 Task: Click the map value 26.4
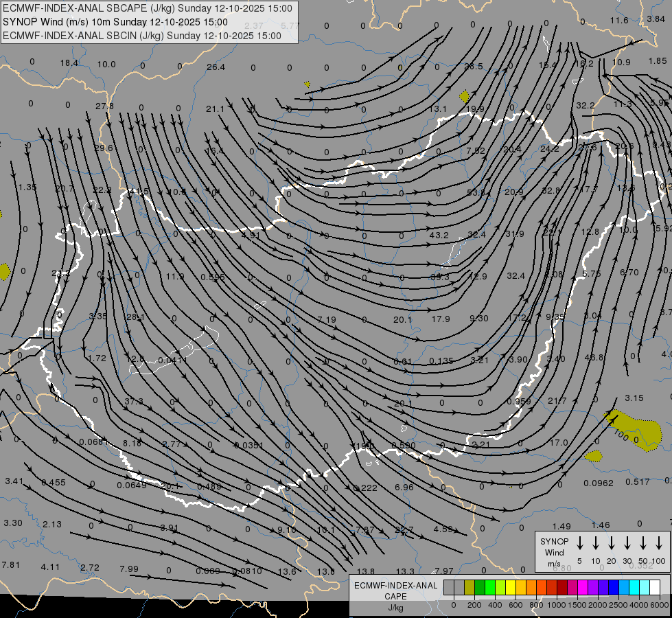point(216,67)
